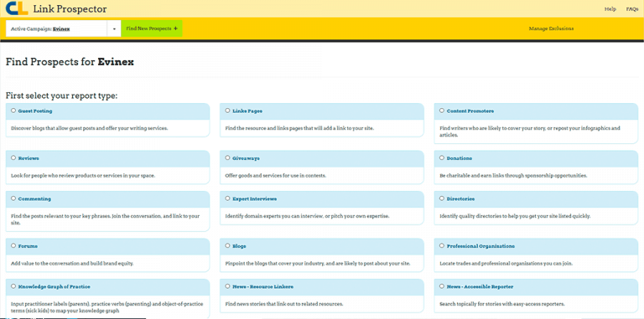Choose the Forums radio button

(x=13, y=245)
